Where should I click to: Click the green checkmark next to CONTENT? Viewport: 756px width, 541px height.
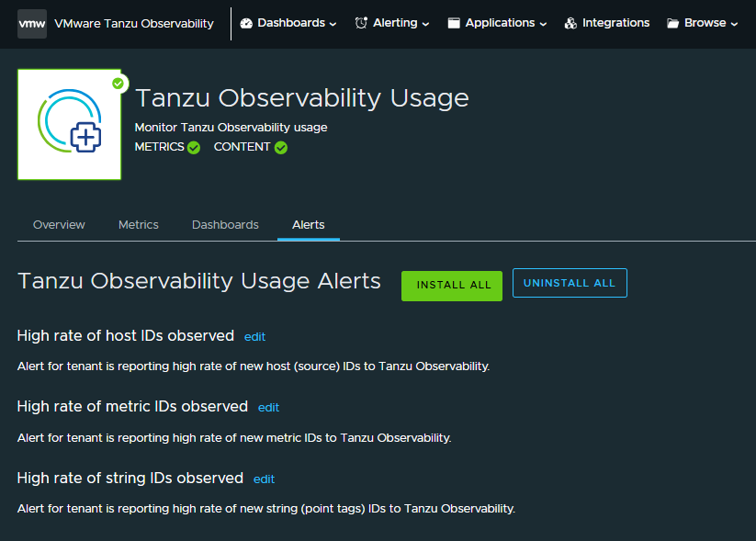[x=281, y=147]
